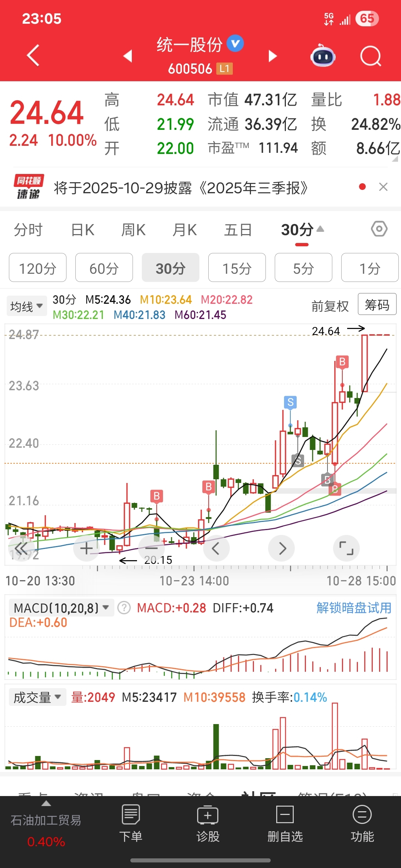Enter fullscreen chart mode
Screen dimensions: 401x868
click(346, 548)
